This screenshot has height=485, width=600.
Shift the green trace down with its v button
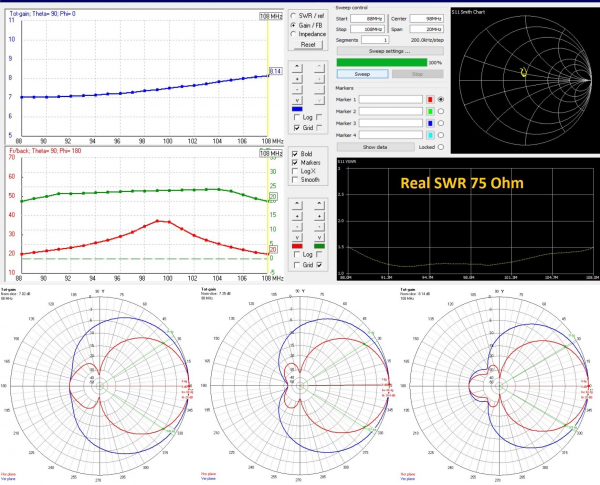[x=319, y=237]
